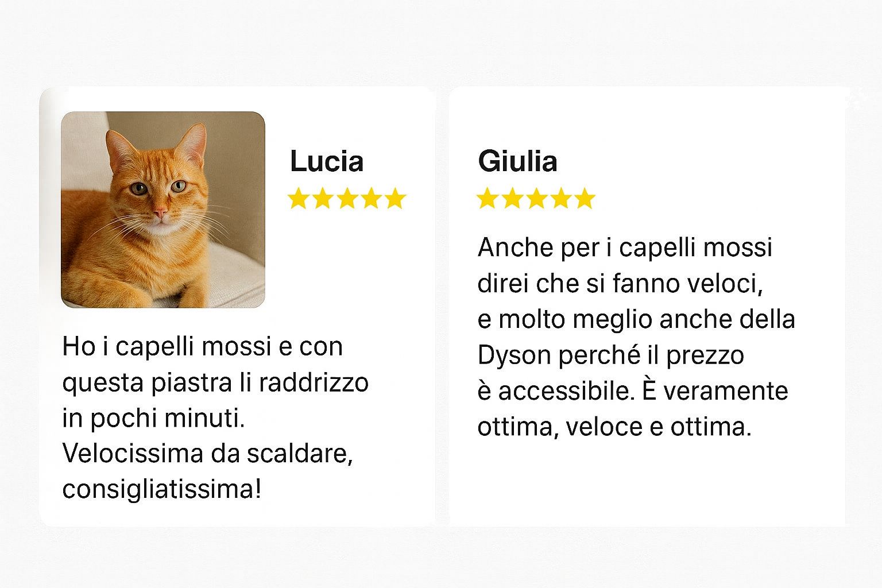Image resolution: width=882 pixels, height=588 pixels.
Task: Click Giulia's review text starting 'Anche per'
Action: click(x=636, y=337)
